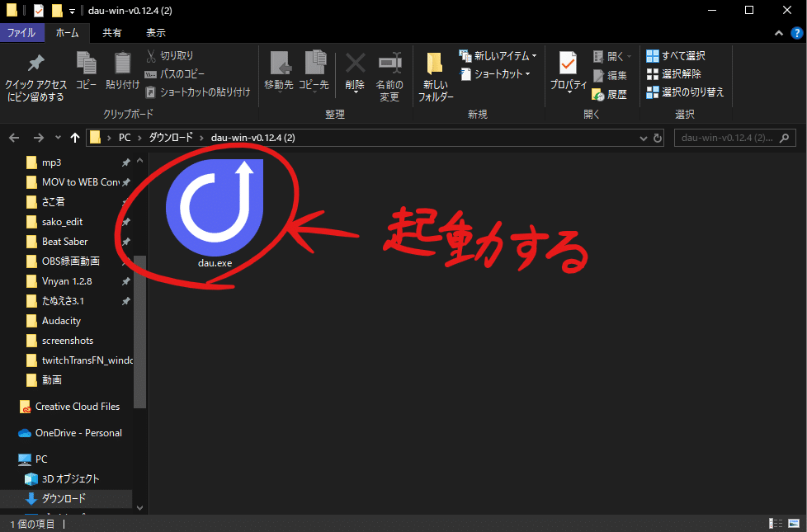Open recent locations dropdown arrow
The width and height of the screenshot is (807, 532).
coord(58,138)
